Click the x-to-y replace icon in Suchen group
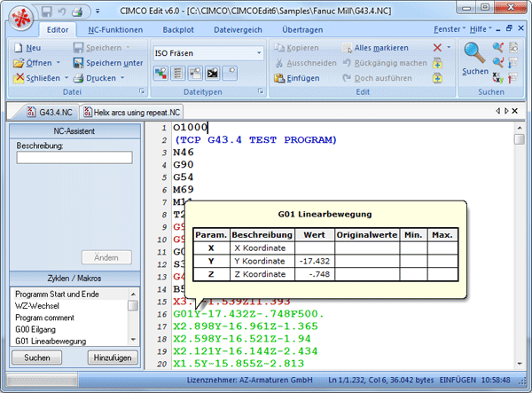The height and width of the screenshot is (393, 532). [497, 78]
